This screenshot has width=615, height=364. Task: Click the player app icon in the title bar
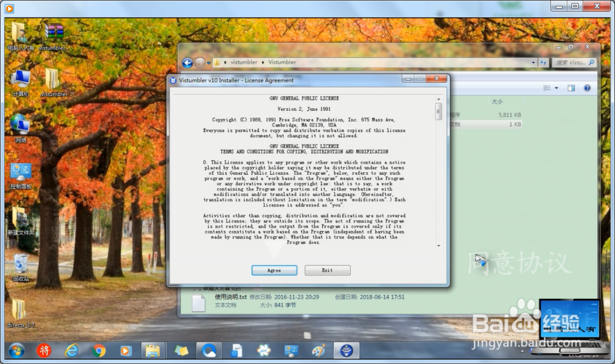[9, 8]
